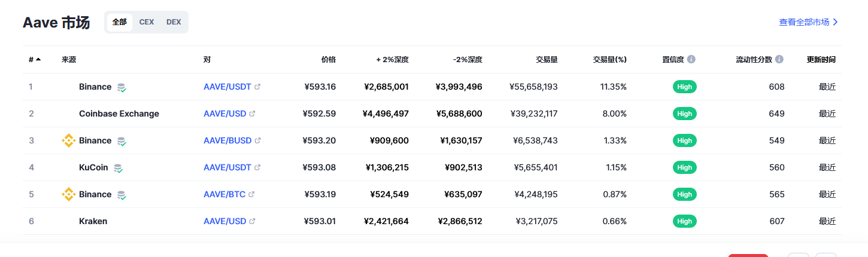The width and height of the screenshot is (868, 257).
Task: Sort by 更新时间 column header
Action: [821, 60]
